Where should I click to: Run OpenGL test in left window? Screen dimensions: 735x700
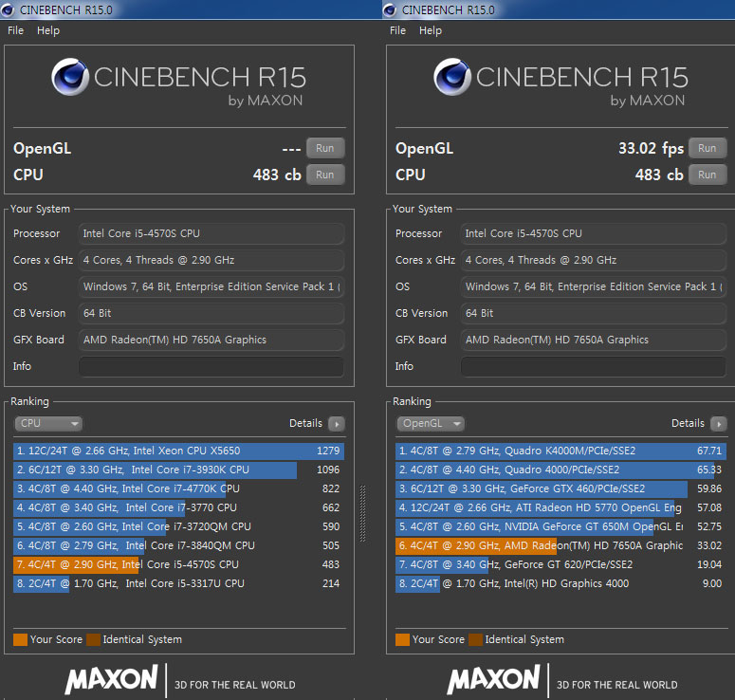coord(325,148)
